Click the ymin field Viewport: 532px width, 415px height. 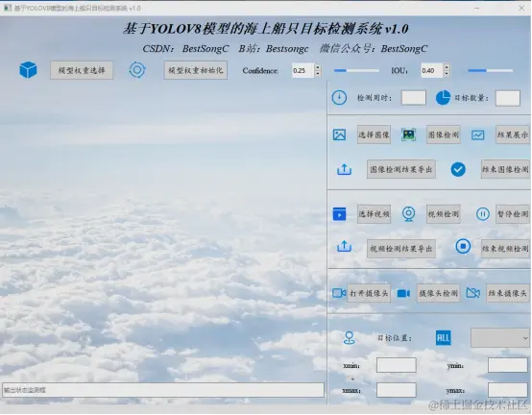(508, 365)
